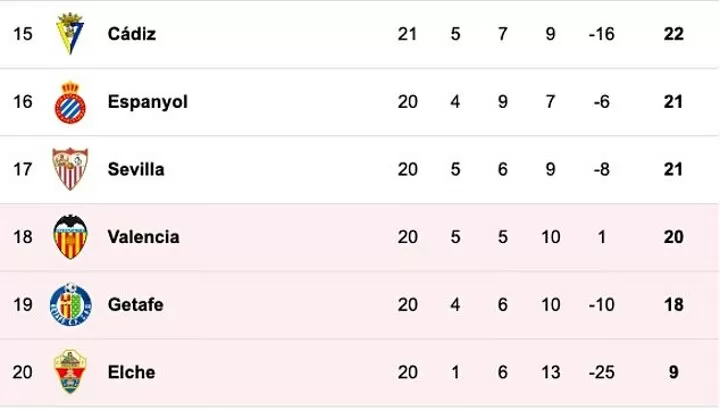Open the Espanyol team name link
The width and height of the screenshot is (720, 411).
click(x=148, y=102)
